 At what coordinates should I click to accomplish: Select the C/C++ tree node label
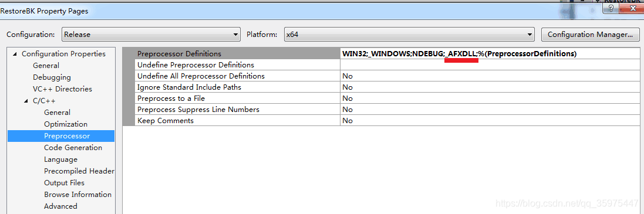45,101
